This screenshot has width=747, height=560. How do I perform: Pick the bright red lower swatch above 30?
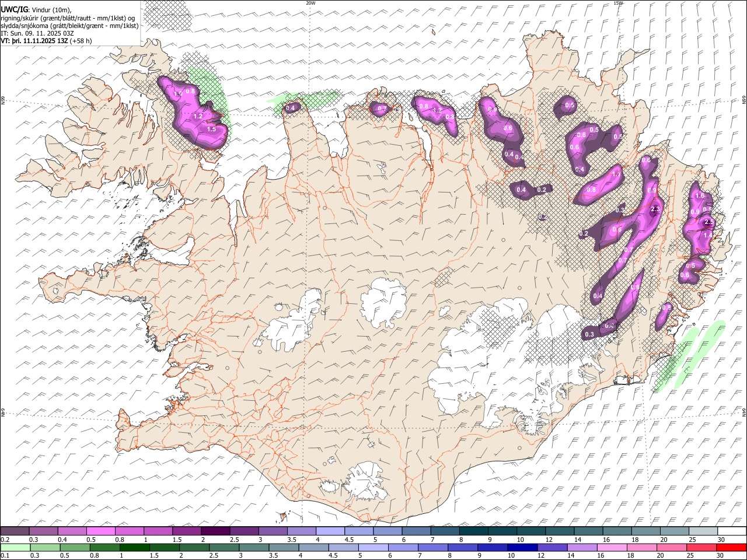click(731, 547)
